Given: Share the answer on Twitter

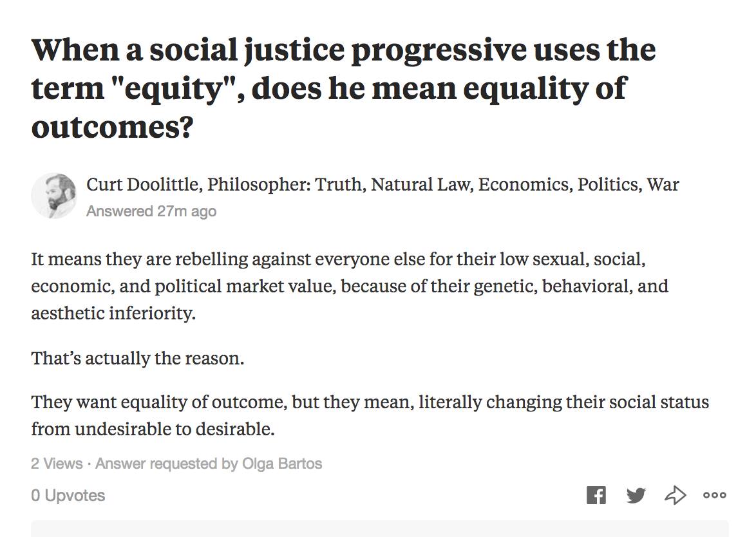Looking at the screenshot, I should point(636,495).
